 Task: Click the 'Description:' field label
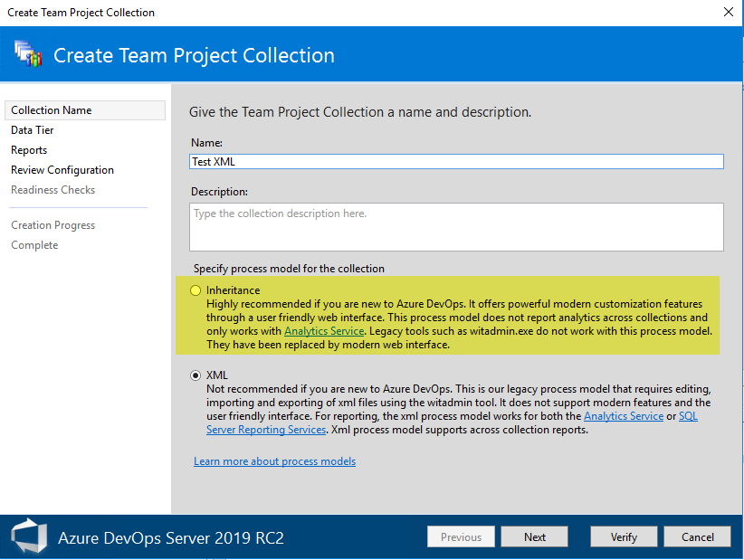[219, 192]
